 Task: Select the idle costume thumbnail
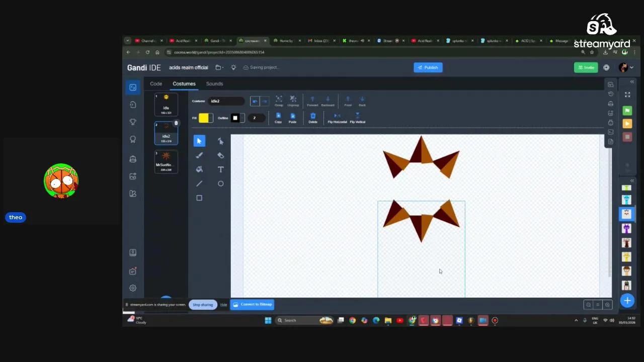pyautogui.click(x=166, y=104)
